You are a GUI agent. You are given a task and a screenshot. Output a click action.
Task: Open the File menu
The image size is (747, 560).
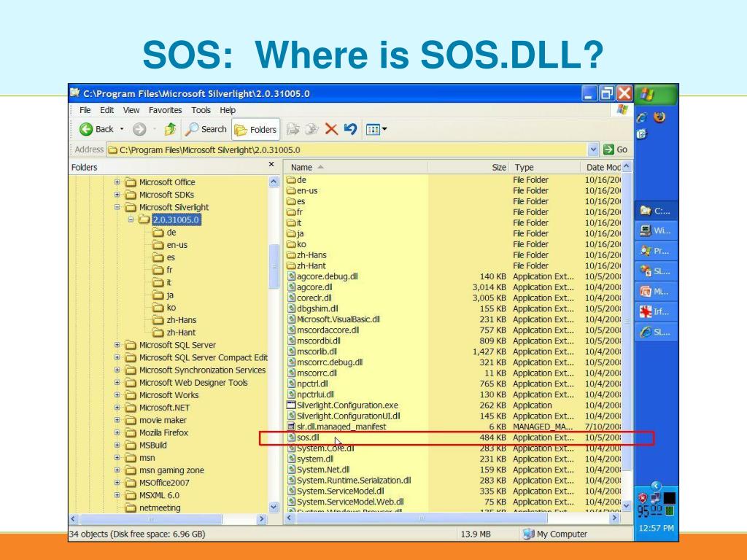(x=85, y=110)
